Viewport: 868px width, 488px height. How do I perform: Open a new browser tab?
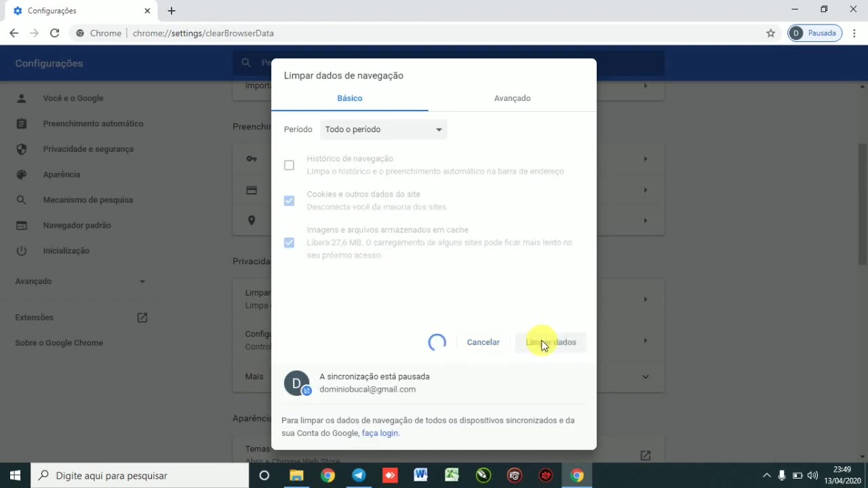pos(172,11)
